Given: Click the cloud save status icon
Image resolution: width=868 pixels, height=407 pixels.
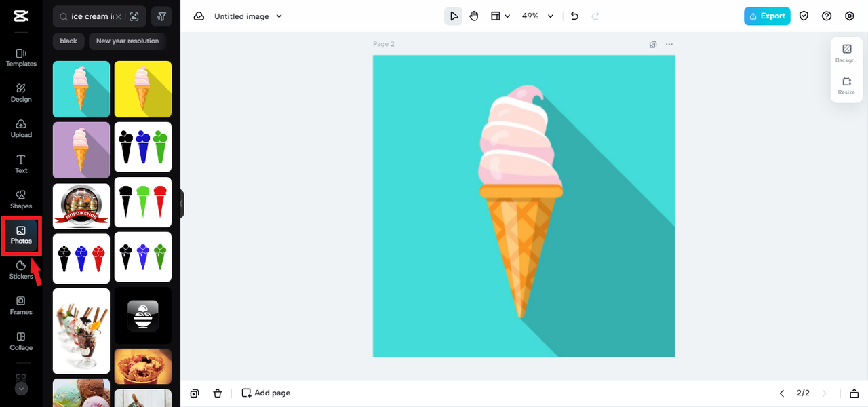Looking at the screenshot, I should 199,16.
